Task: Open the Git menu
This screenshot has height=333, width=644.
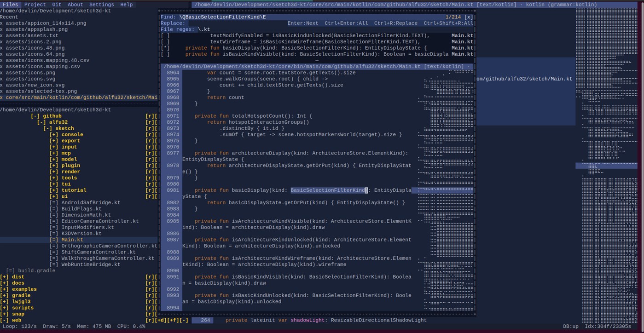Action: 57,5
